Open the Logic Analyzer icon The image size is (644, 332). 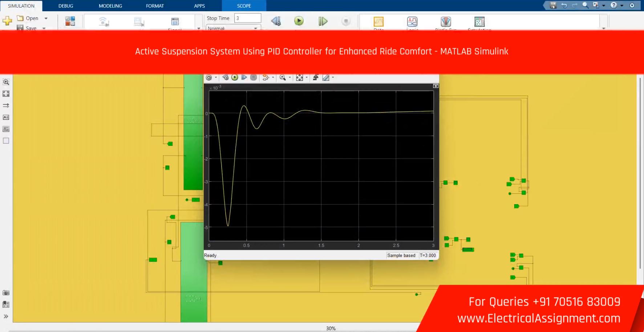point(412,22)
